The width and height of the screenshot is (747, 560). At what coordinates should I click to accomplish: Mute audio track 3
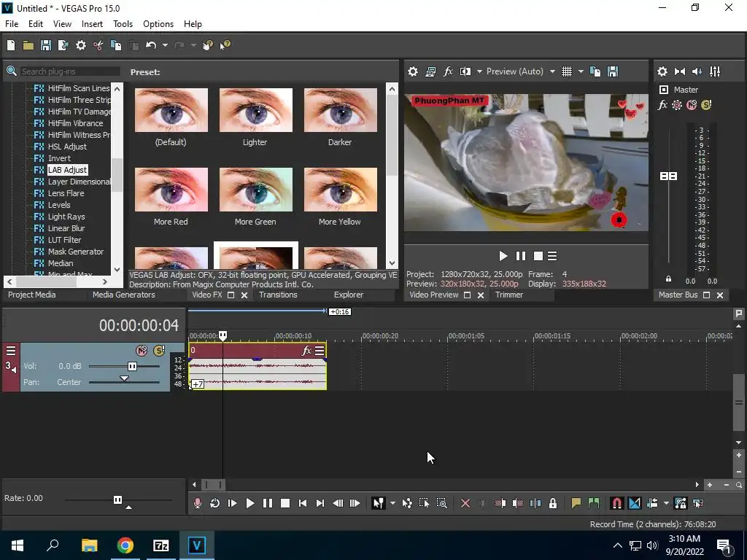[x=142, y=351]
